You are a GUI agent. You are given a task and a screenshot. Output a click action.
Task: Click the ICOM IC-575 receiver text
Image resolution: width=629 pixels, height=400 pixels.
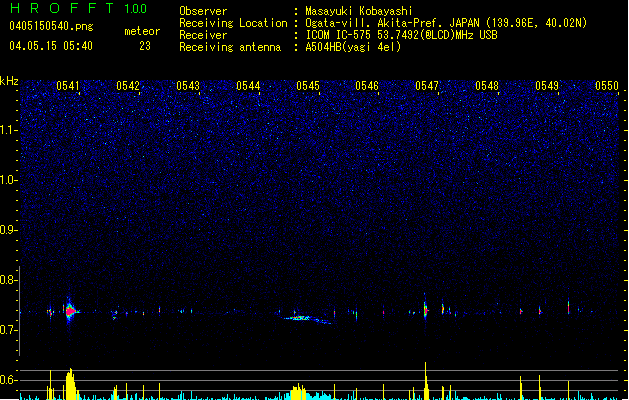[401, 35]
